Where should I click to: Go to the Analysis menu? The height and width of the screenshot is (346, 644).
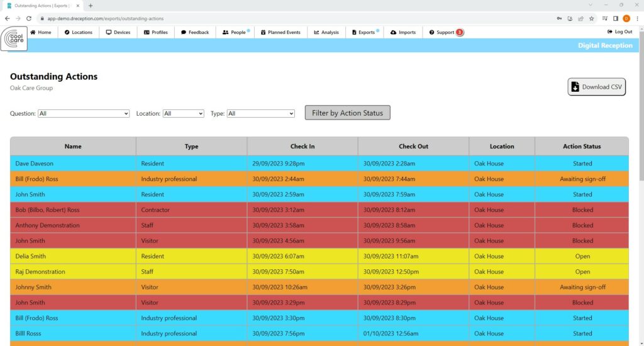[x=326, y=32]
